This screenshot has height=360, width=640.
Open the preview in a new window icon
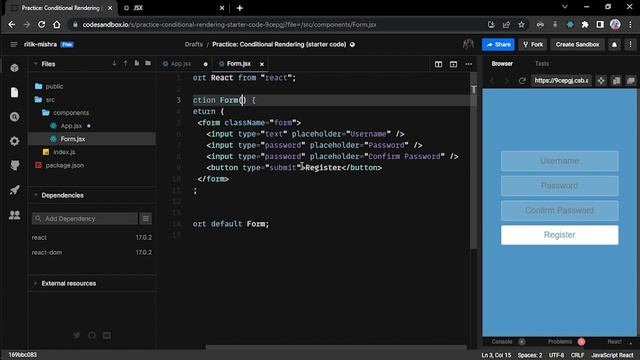631,81
